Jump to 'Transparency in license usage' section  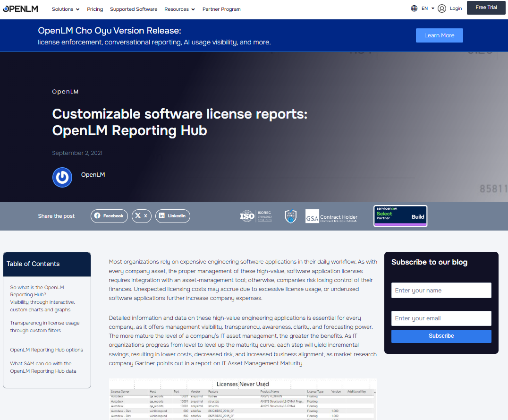45,326
